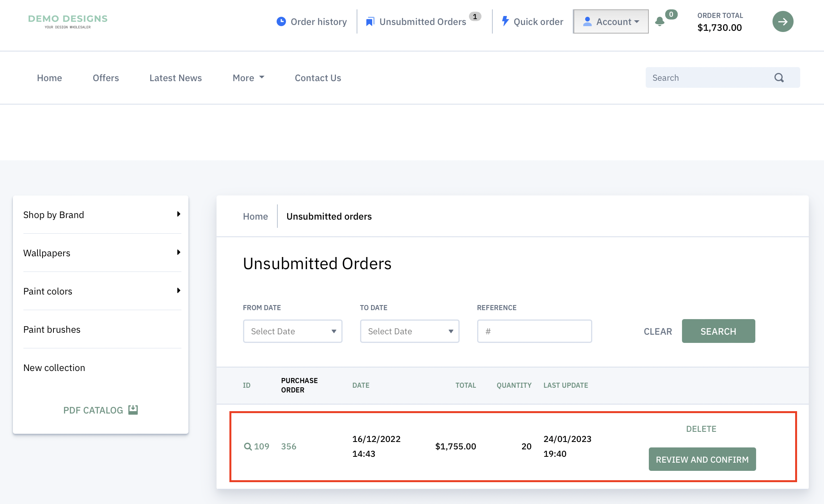This screenshot has width=824, height=504.
Task: Expand the Wallpapers category
Action: pos(101,253)
